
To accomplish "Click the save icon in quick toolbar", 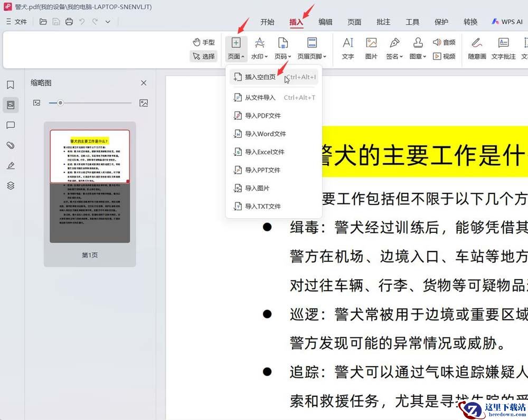I will pos(56,22).
